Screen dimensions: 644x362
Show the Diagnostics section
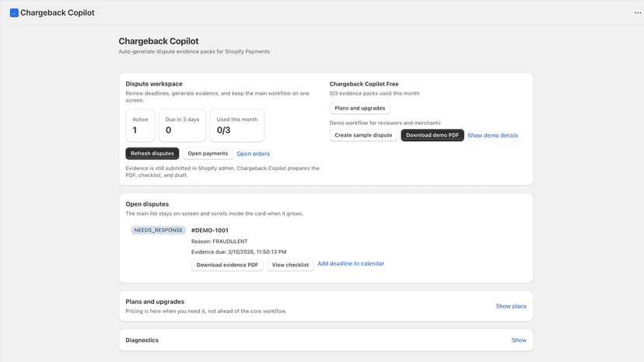tap(519, 340)
